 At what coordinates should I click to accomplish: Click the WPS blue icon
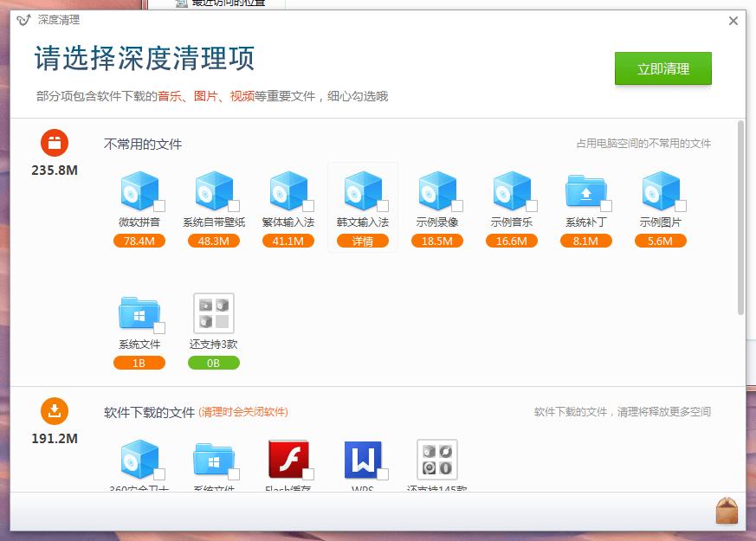click(363, 460)
